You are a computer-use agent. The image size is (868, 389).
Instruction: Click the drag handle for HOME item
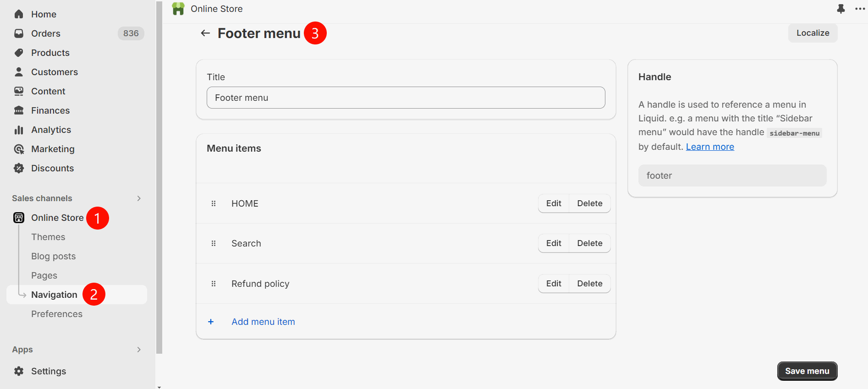point(214,203)
